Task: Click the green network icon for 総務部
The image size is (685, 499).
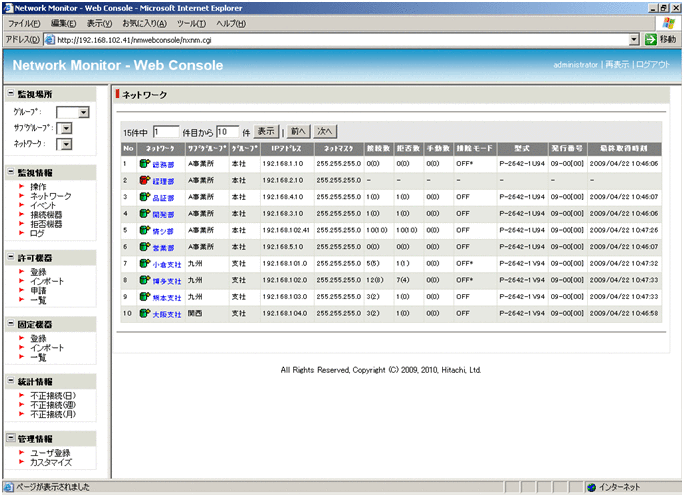Action: click(x=145, y=163)
